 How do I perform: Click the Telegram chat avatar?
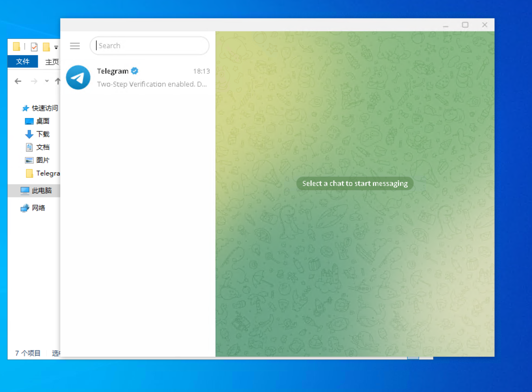point(78,77)
